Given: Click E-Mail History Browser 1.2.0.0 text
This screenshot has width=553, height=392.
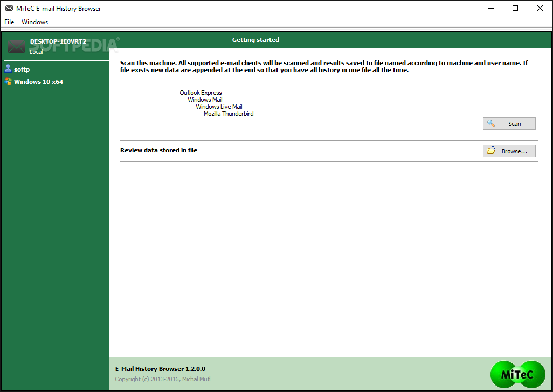Looking at the screenshot, I should 160,369.
